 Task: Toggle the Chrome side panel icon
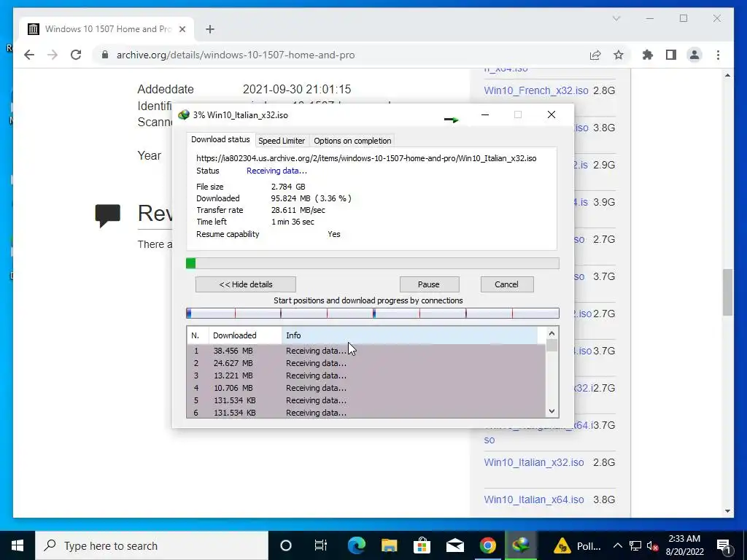[x=671, y=55]
